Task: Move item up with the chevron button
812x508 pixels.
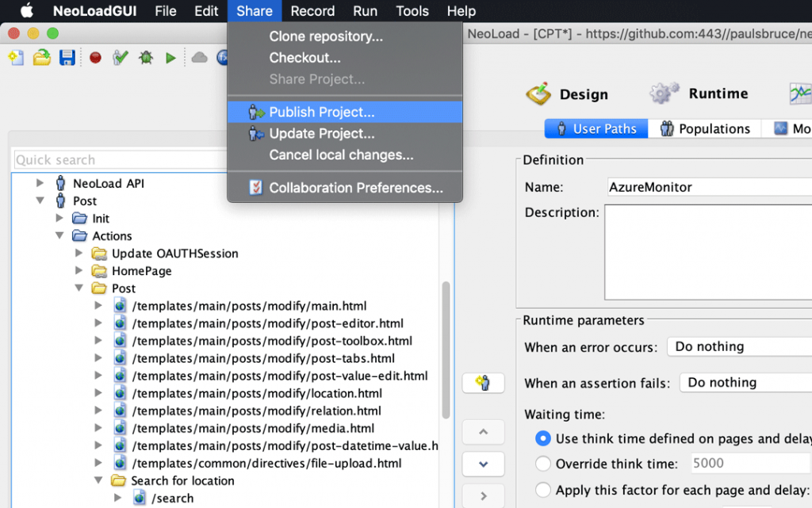Action: point(483,432)
